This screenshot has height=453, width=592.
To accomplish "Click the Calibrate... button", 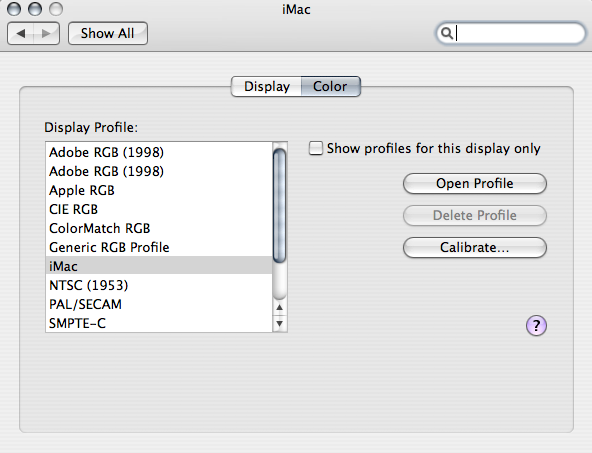I will pyautogui.click(x=475, y=248).
